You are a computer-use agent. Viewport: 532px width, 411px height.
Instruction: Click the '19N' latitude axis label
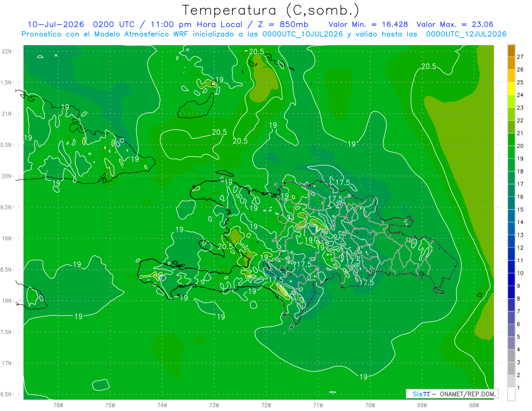click(x=8, y=238)
